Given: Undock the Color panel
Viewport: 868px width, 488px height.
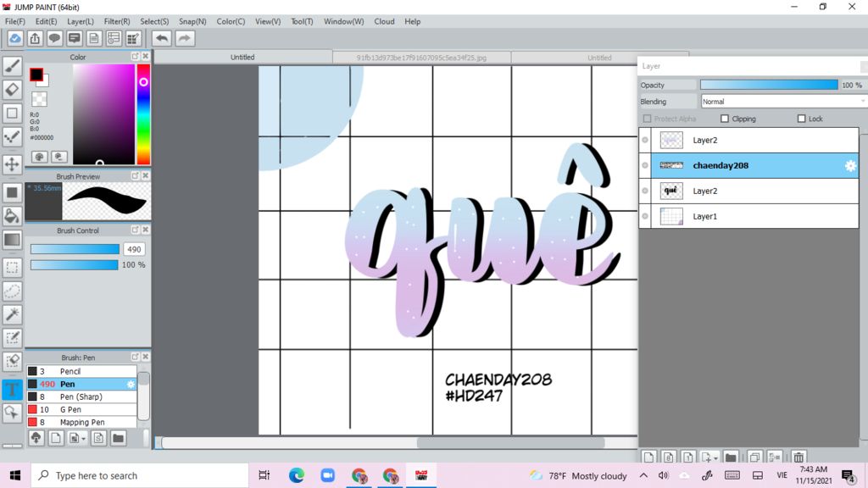Looking at the screenshot, I should [135, 57].
